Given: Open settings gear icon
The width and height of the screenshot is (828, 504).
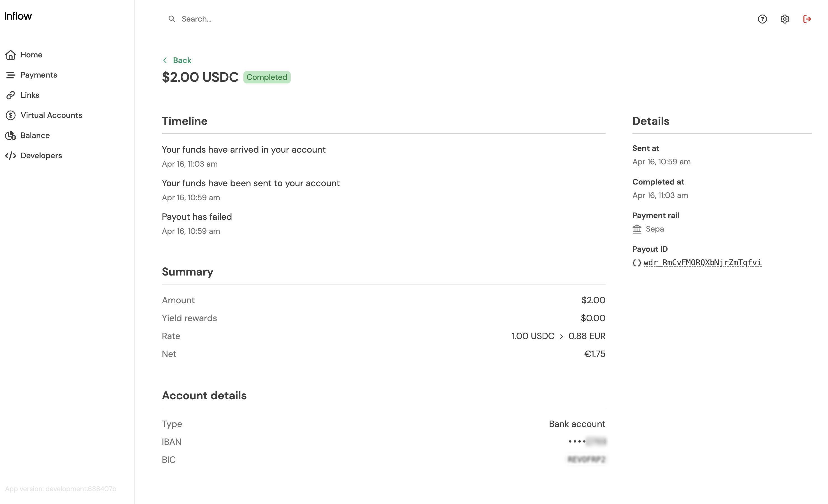Looking at the screenshot, I should pyautogui.click(x=785, y=19).
